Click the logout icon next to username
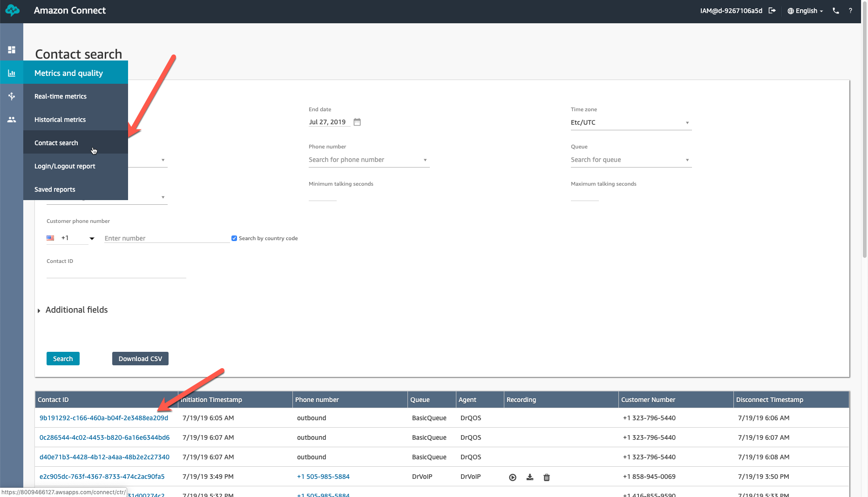Screen dimensions: 868x497 point(772,11)
